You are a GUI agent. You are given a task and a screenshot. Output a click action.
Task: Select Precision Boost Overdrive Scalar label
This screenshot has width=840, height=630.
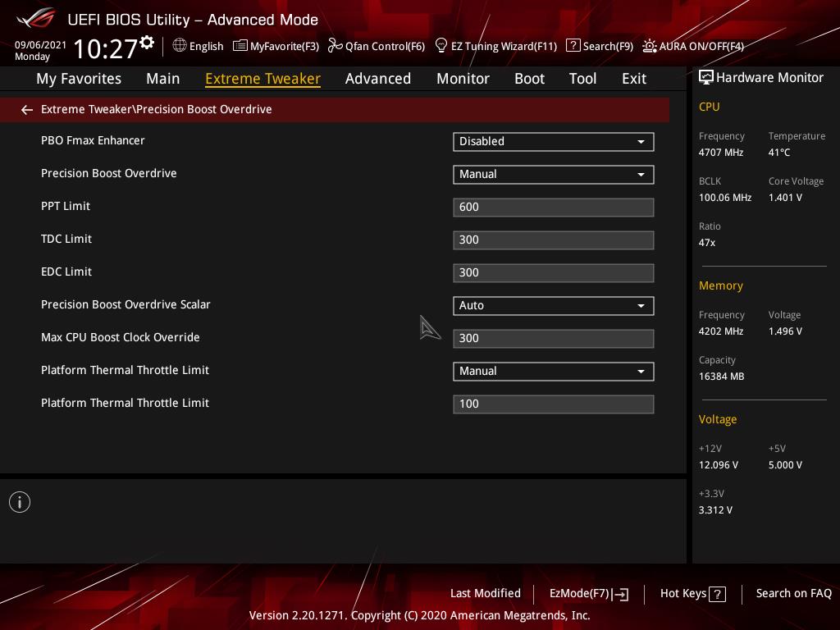click(126, 304)
